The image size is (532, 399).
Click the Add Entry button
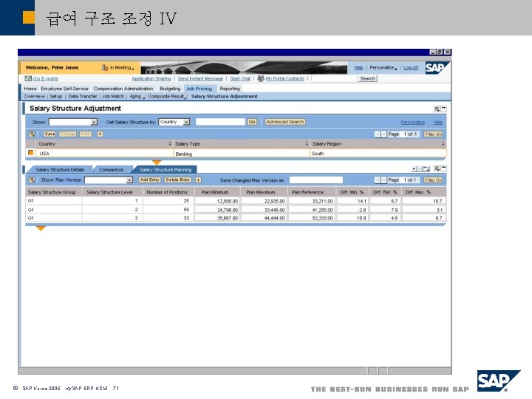(149, 180)
